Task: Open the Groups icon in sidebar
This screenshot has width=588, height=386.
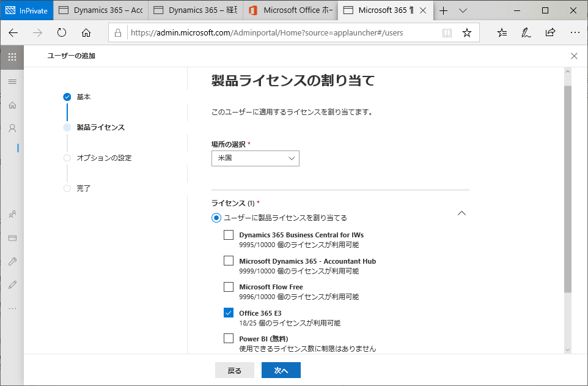Action: (12, 214)
